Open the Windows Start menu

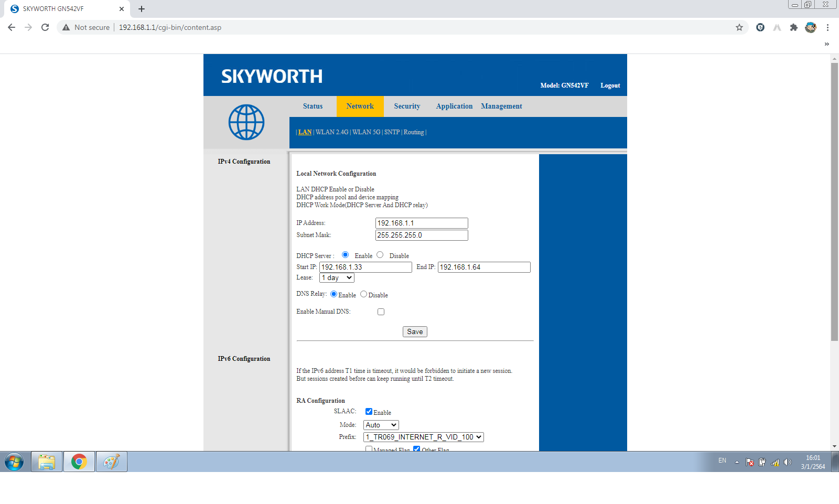[x=14, y=462]
